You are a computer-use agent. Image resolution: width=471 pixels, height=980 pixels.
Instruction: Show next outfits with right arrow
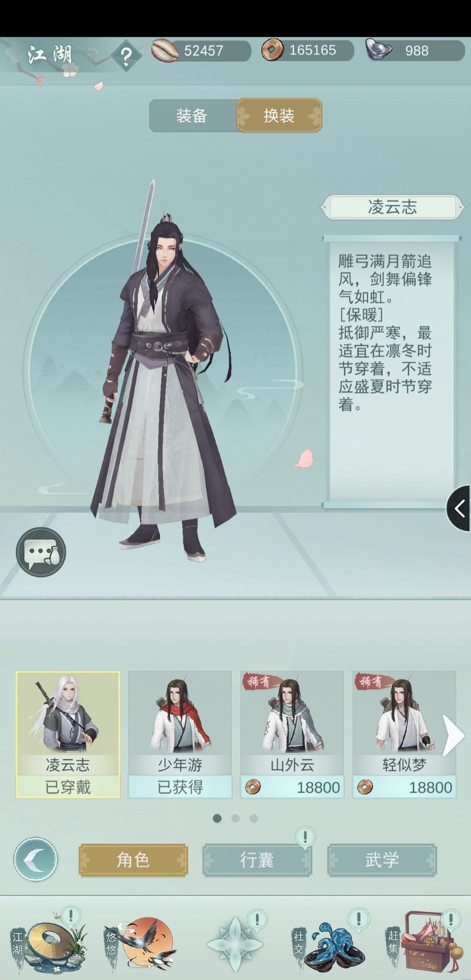tap(453, 735)
